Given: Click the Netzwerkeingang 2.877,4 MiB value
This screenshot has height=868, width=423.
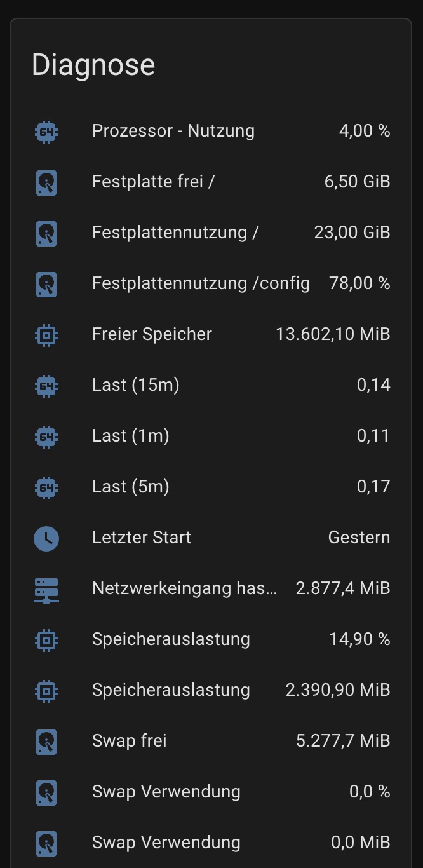Looking at the screenshot, I should 343,588.
